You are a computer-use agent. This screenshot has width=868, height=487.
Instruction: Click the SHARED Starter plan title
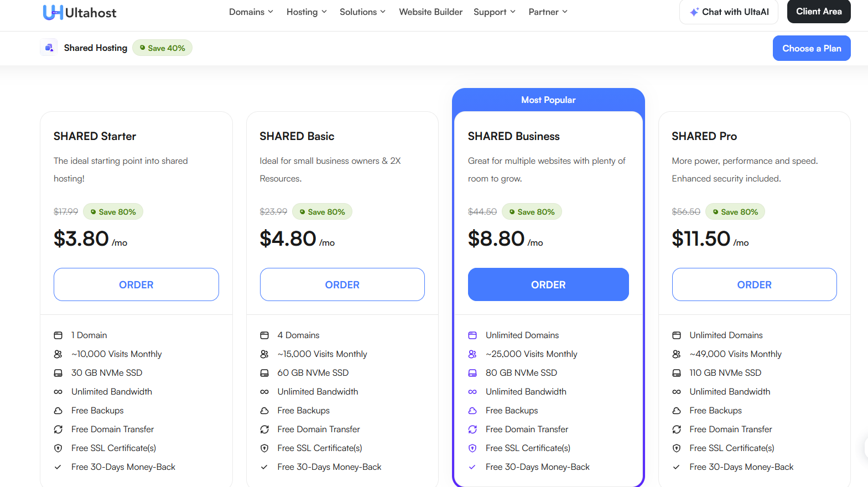[95, 136]
